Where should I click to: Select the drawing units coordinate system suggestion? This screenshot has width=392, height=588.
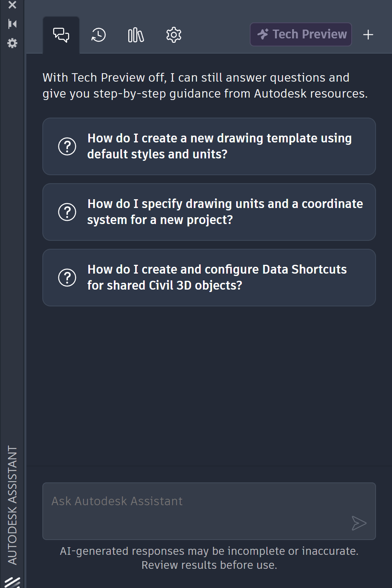click(x=209, y=212)
